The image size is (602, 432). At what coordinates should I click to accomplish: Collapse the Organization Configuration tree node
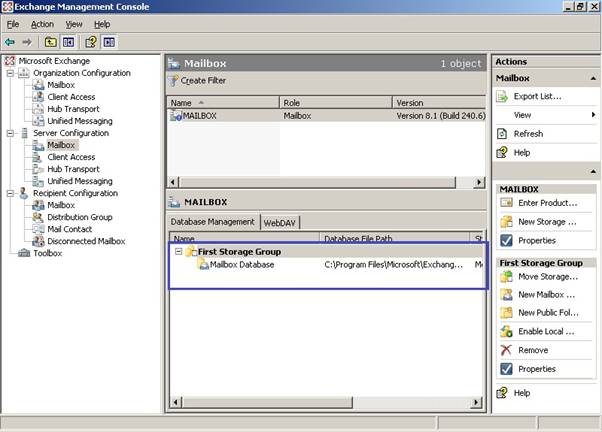10,73
